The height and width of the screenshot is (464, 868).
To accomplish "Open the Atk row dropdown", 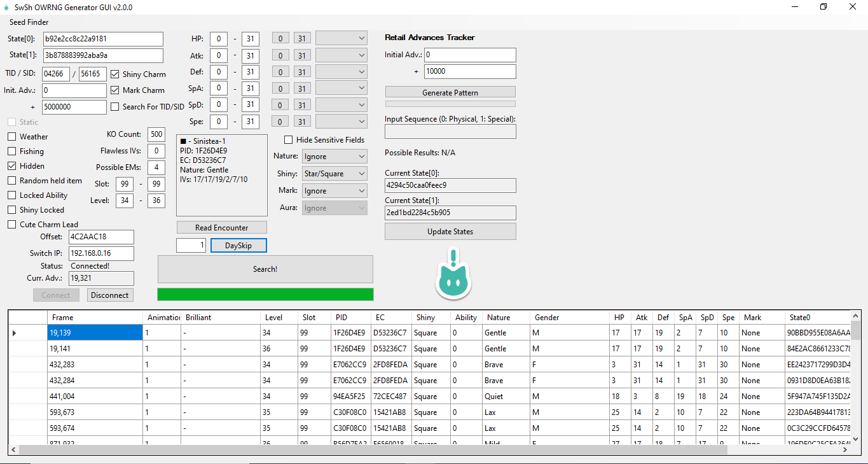I will [341, 55].
